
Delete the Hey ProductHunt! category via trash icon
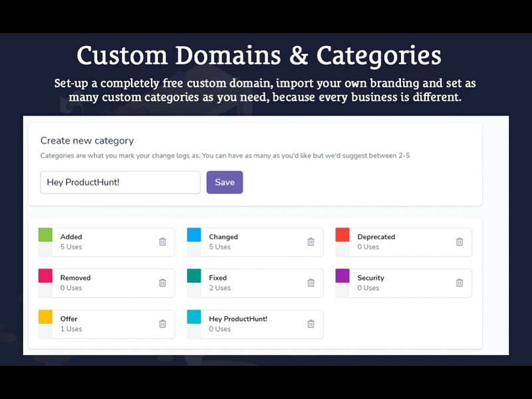tap(311, 324)
